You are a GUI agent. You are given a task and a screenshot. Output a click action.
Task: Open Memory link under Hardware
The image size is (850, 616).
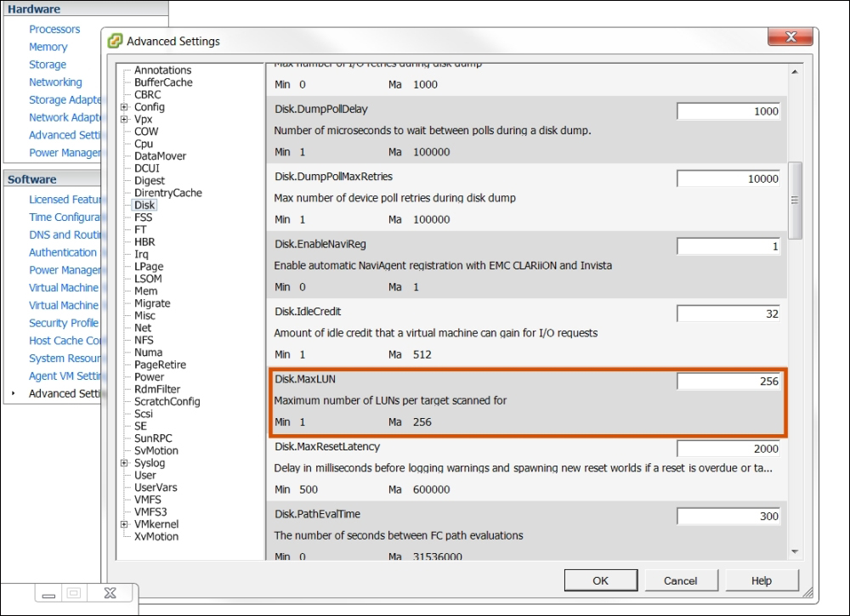(48, 47)
